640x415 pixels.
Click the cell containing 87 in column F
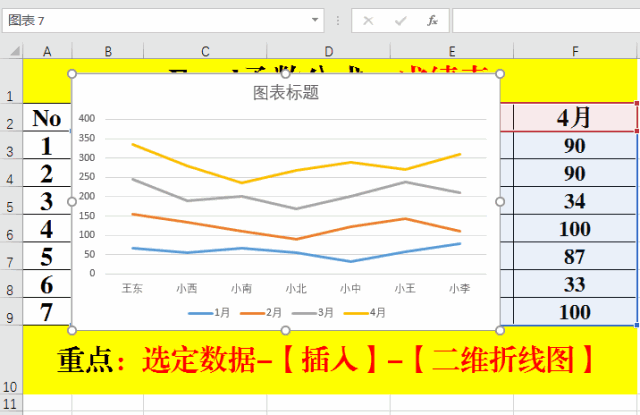574,256
